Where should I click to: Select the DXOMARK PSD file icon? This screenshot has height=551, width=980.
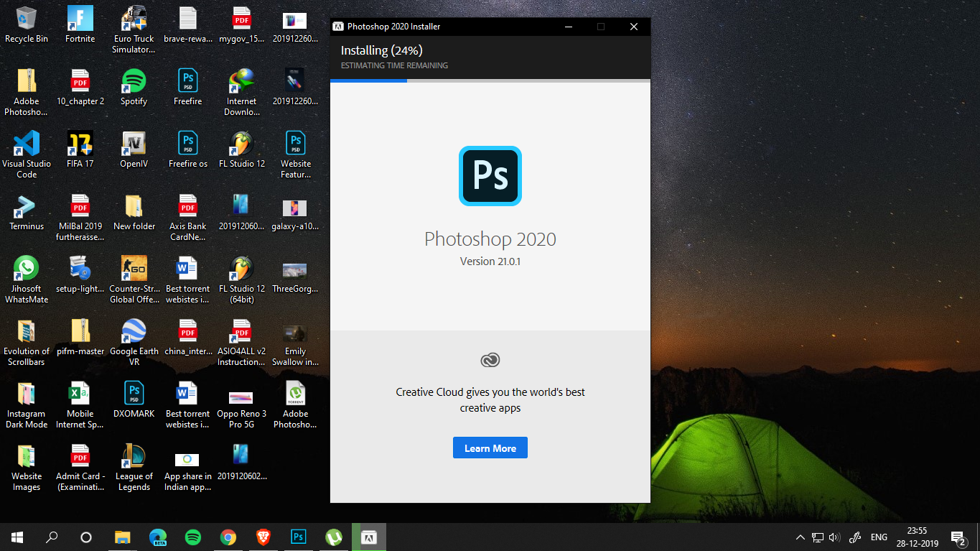click(x=134, y=400)
